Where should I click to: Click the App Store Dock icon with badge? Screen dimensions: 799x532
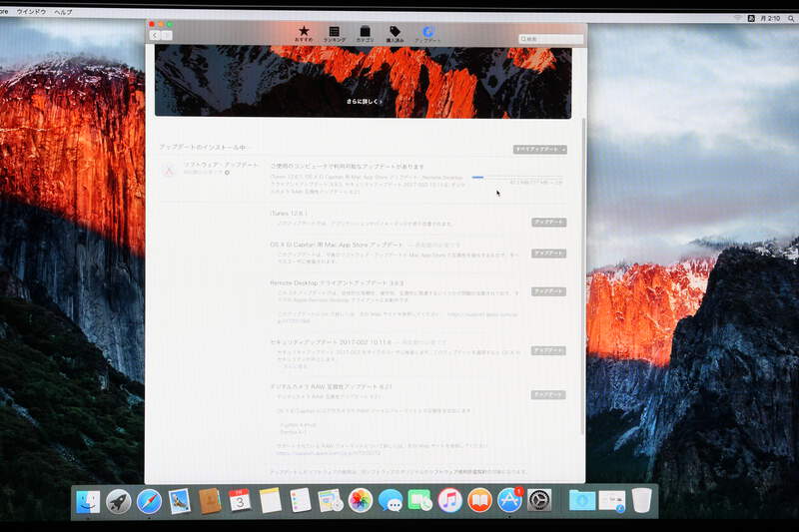[509, 500]
